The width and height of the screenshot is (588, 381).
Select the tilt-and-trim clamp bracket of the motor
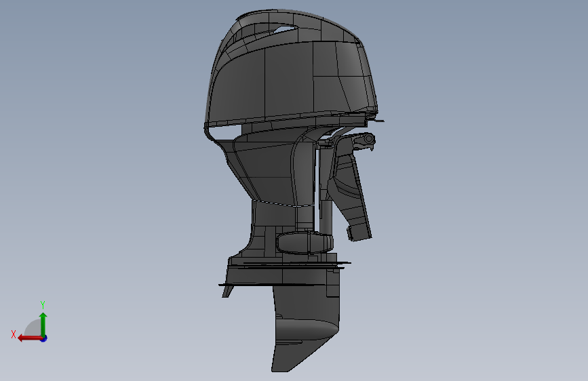tap(351, 188)
